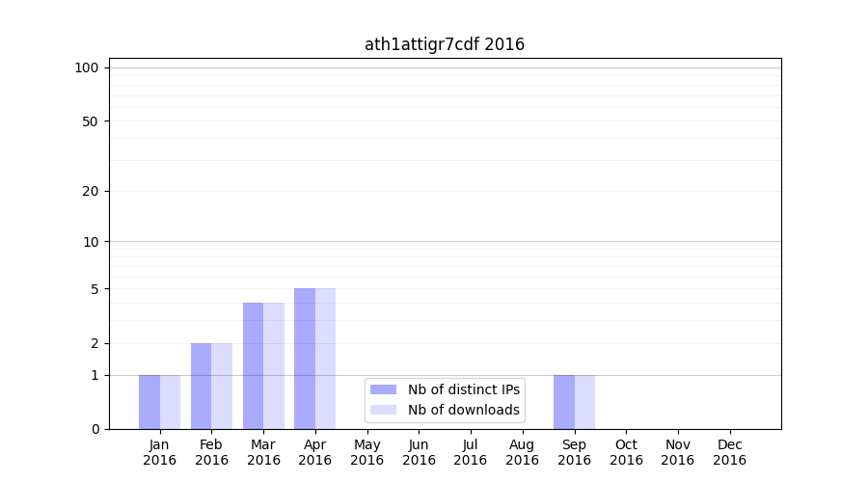Click the darker distinct IPs bar for September
The width and height of the screenshot is (868, 482).
click(564, 402)
